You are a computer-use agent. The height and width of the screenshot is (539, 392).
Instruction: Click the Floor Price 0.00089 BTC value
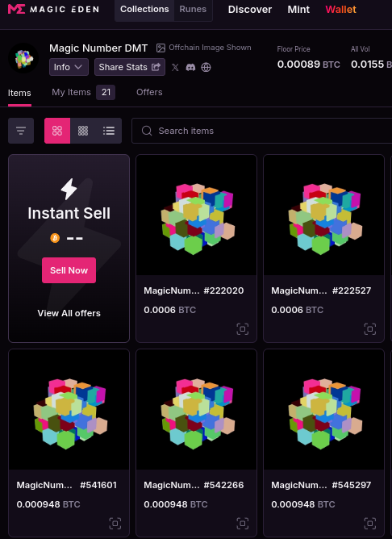click(308, 65)
